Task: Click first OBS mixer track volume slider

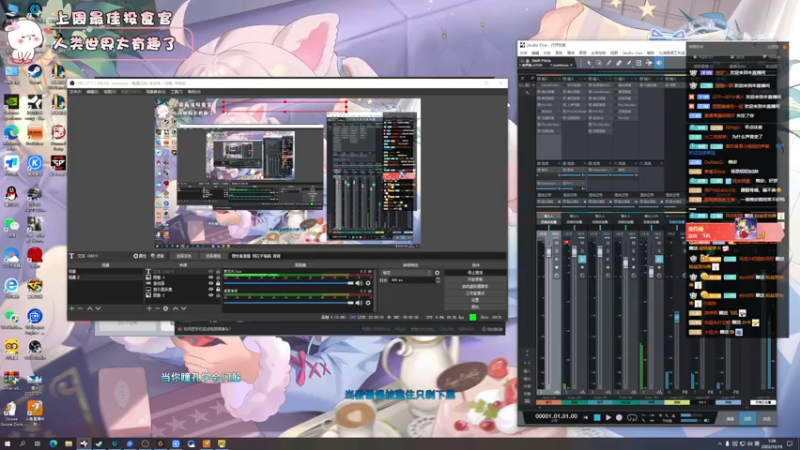Action: click(288, 283)
